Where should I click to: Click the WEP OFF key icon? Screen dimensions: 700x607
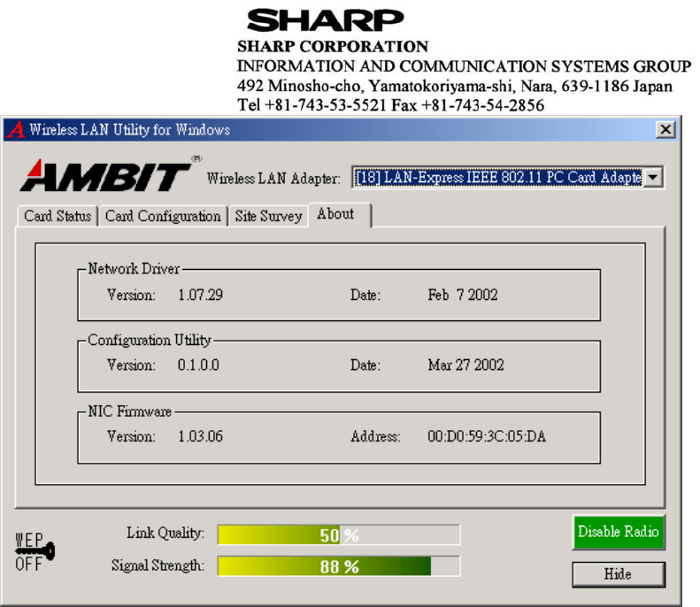(35, 551)
